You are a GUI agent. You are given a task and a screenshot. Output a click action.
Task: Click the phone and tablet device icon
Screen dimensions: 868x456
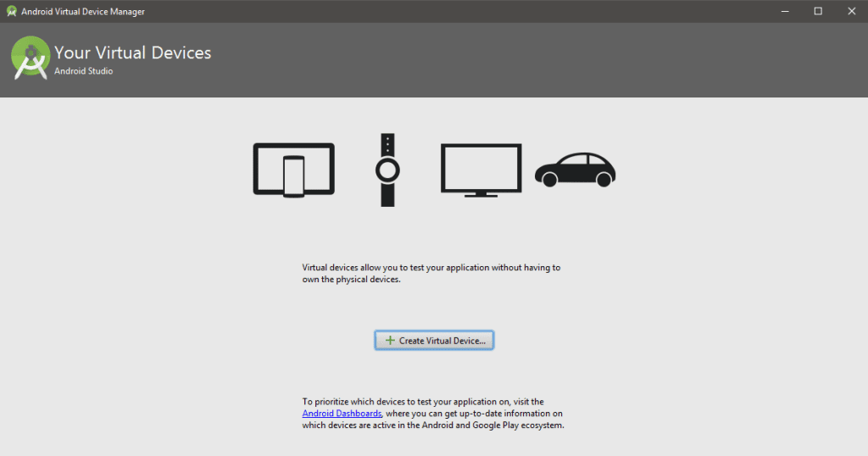coord(294,170)
